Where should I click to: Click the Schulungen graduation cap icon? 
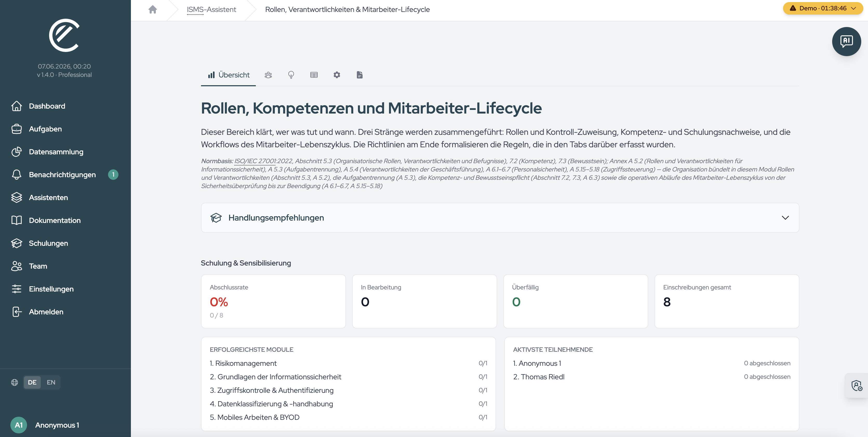17,243
